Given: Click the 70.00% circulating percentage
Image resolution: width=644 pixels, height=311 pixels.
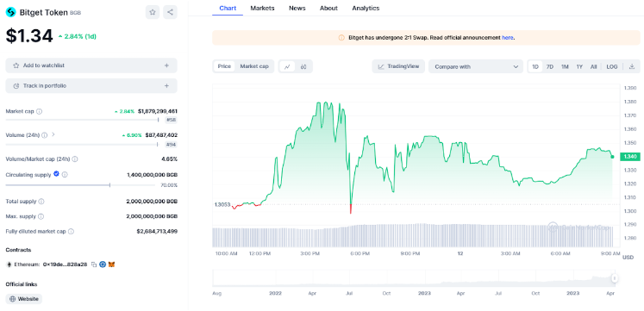Looking at the screenshot, I should tap(169, 185).
